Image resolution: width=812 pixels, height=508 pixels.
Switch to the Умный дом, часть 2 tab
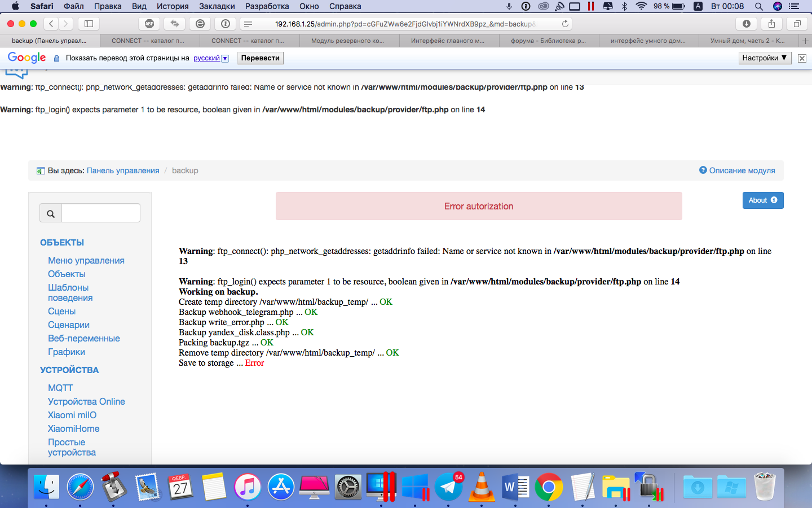(748, 41)
